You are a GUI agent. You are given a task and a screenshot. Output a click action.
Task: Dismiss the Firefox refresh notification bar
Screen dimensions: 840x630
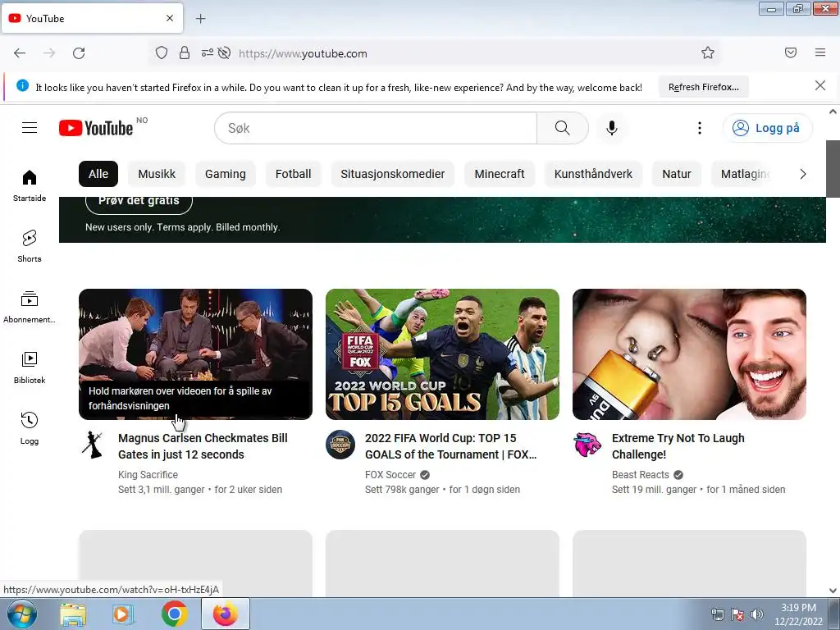pos(820,85)
